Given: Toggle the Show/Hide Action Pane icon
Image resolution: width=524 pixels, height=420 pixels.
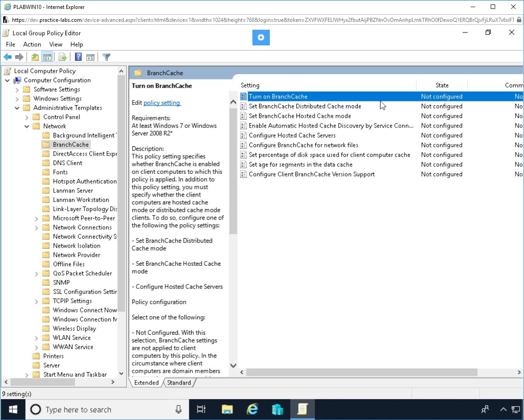Looking at the screenshot, I should (x=90, y=57).
